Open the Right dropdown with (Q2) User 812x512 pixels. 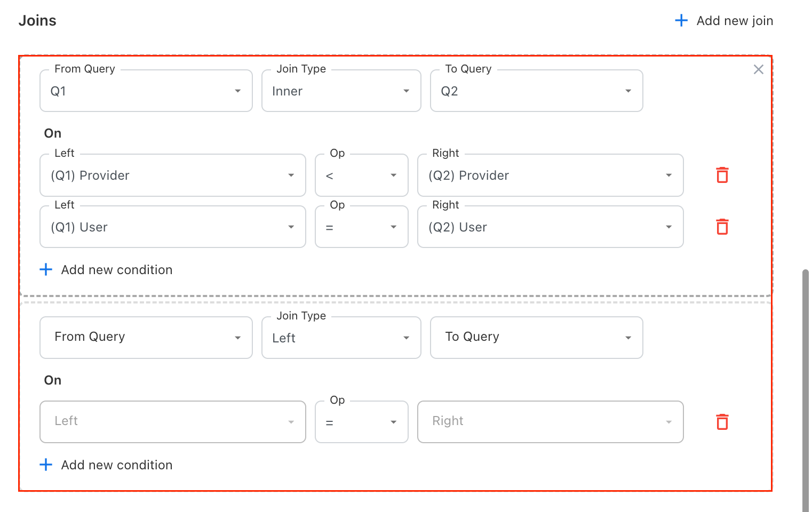pyautogui.click(x=551, y=227)
